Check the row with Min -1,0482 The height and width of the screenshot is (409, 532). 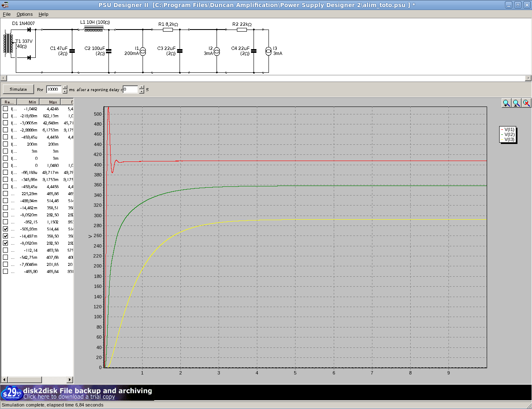click(x=5, y=109)
